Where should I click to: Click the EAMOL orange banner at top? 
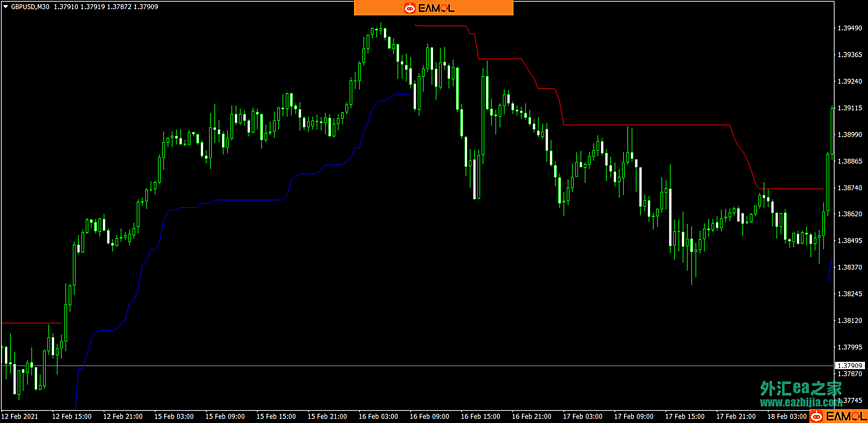[434, 8]
